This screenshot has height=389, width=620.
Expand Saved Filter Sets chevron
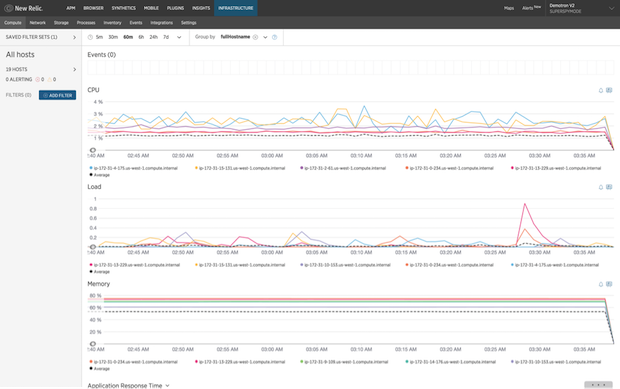pos(74,37)
